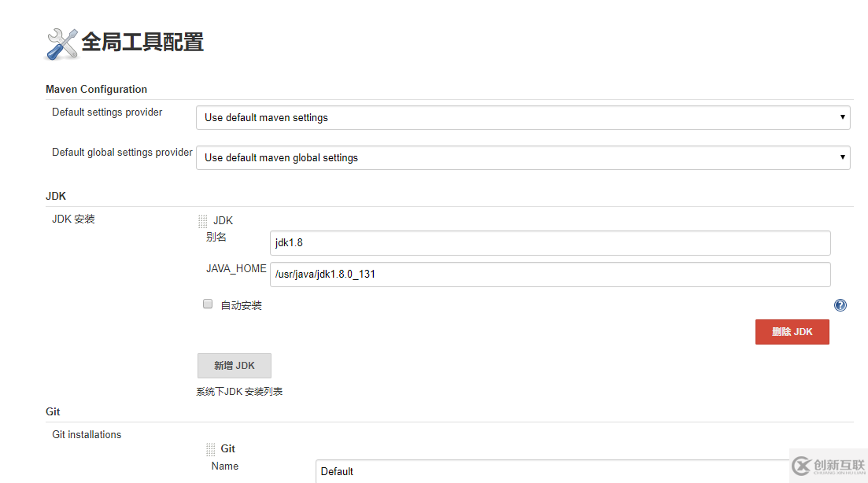Click the drag handle beside Git entry
Screen dimensions: 868x483
point(211,448)
